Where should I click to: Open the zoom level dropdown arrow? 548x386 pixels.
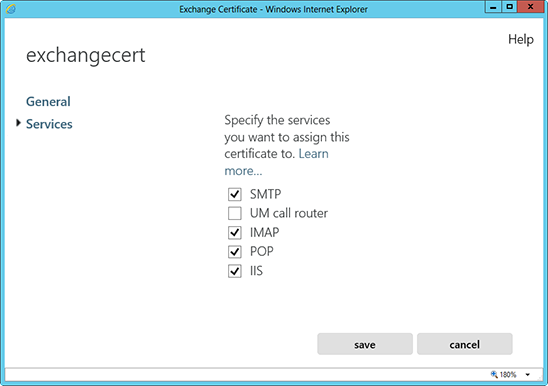click(x=528, y=374)
